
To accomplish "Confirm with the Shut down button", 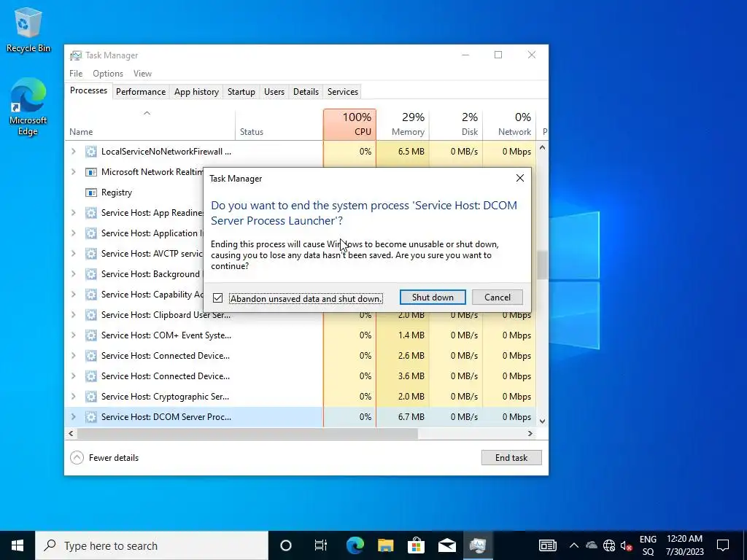I will (x=433, y=297).
